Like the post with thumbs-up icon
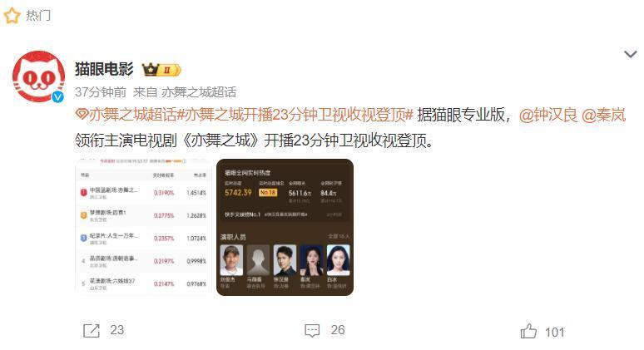Image resolution: width=644 pixels, height=350 pixels. (528, 331)
